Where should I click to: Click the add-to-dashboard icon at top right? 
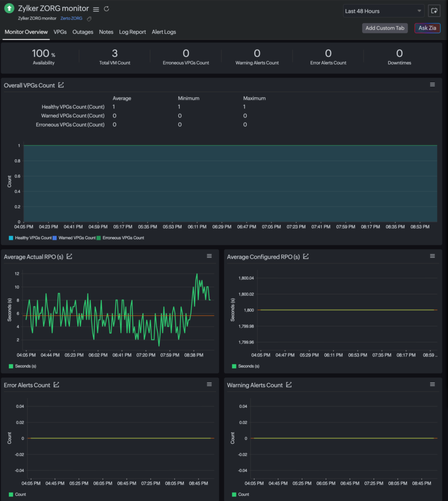(x=434, y=11)
